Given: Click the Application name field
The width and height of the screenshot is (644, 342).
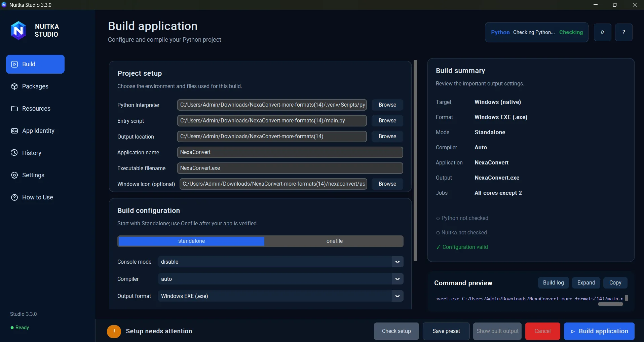Looking at the screenshot, I should 290,152.
